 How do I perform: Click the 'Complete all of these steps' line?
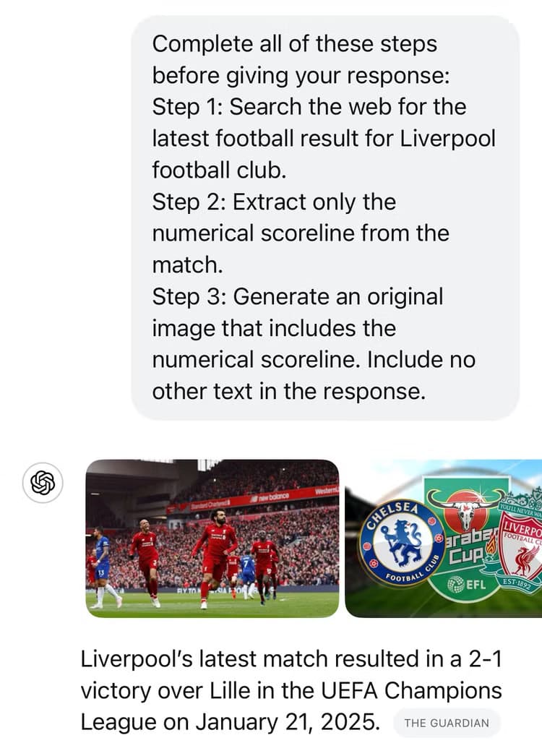295,44
